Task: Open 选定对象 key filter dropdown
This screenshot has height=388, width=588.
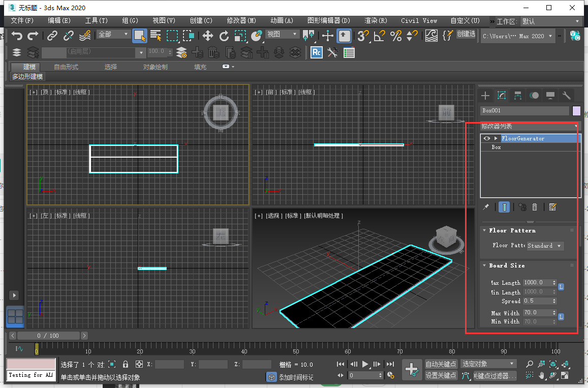Action: [488, 364]
